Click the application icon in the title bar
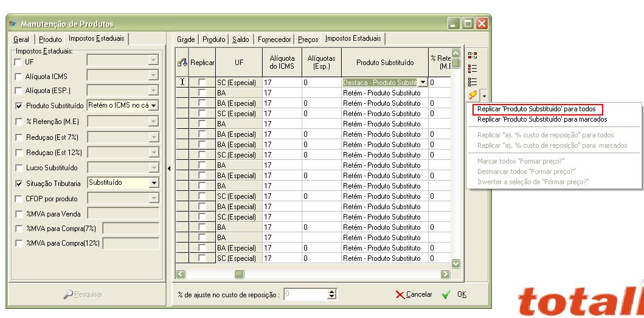This screenshot has width=644, height=318. point(13,24)
